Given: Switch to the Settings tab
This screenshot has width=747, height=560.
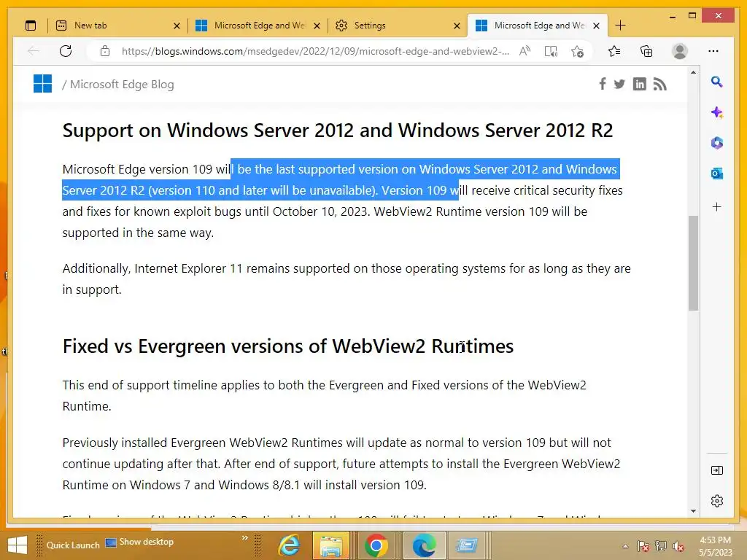Looking at the screenshot, I should 398,26.
